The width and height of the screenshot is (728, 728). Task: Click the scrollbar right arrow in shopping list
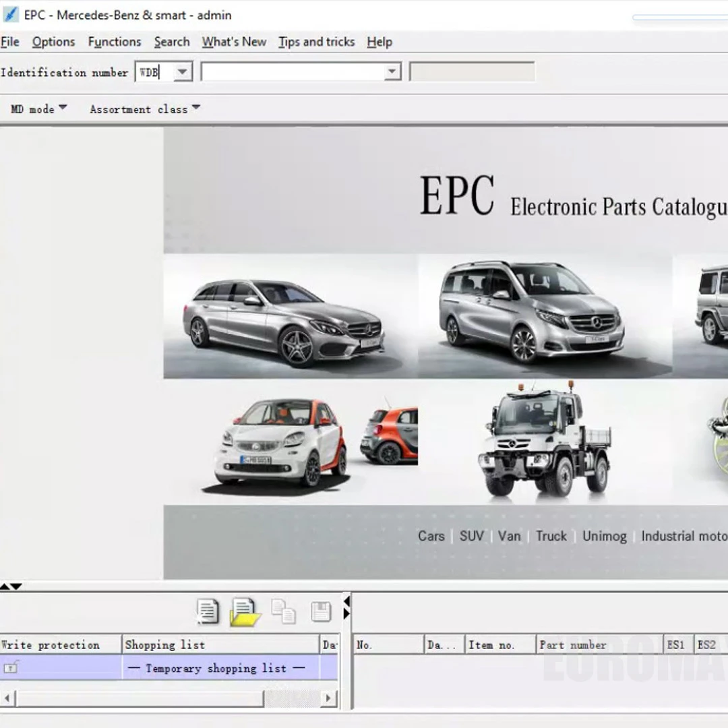pyautogui.click(x=328, y=698)
